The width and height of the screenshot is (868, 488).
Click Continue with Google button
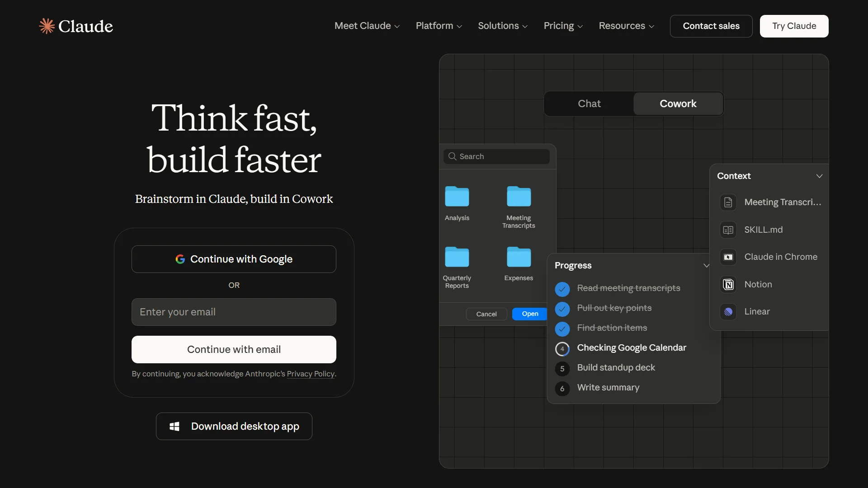click(234, 259)
